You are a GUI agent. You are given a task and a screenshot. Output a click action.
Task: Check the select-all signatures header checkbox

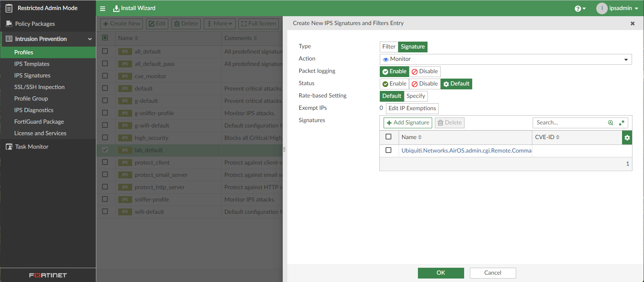(388, 137)
